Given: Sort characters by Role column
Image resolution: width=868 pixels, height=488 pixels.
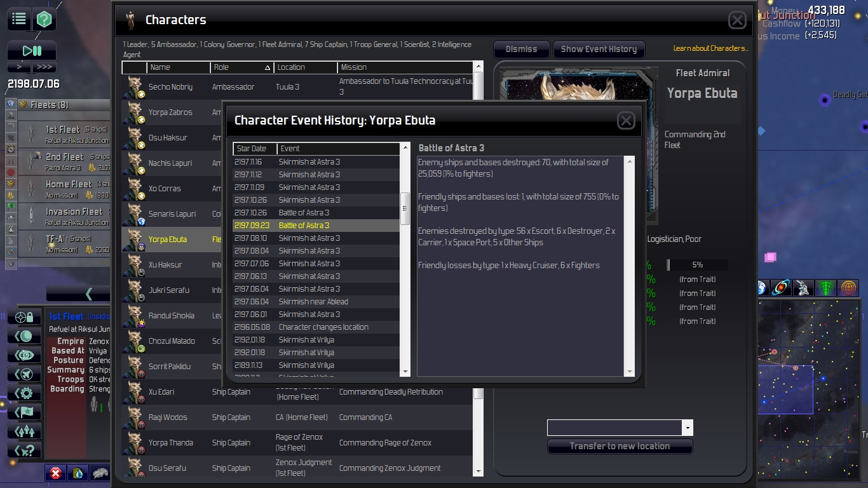Looking at the screenshot, I should [241, 67].
